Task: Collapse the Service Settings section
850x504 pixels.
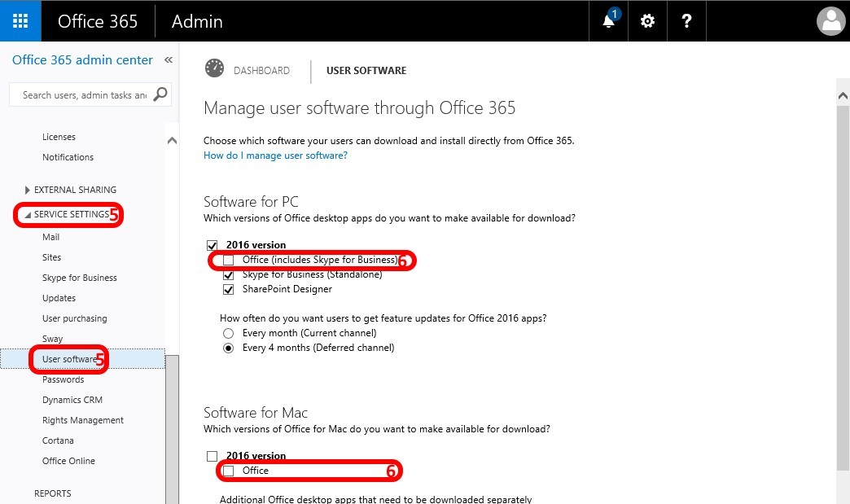Action: pyautogui.click(x=28, y=215)
